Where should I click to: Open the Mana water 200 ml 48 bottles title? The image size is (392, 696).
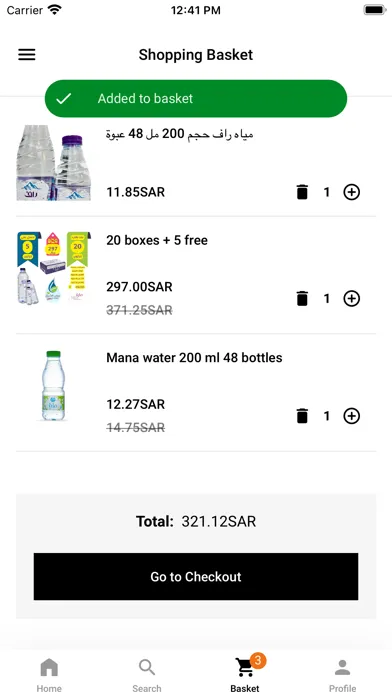coord(194,357)
